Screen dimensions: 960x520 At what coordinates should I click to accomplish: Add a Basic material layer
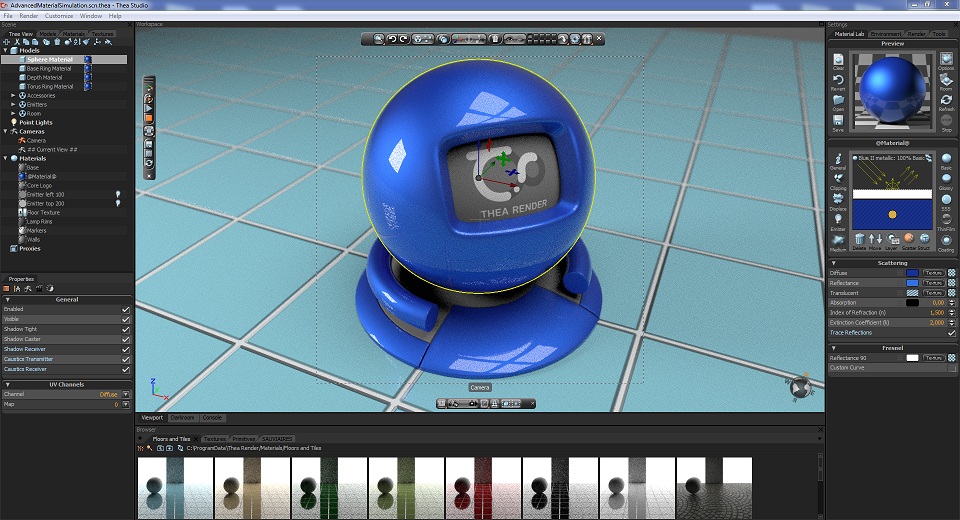coord(947,159)
